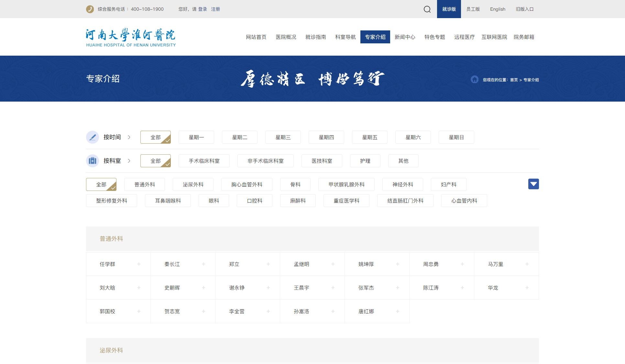625x364 pixels.
Task: Click the scalpel icon beside 按时间
Action: pos(93,137)
